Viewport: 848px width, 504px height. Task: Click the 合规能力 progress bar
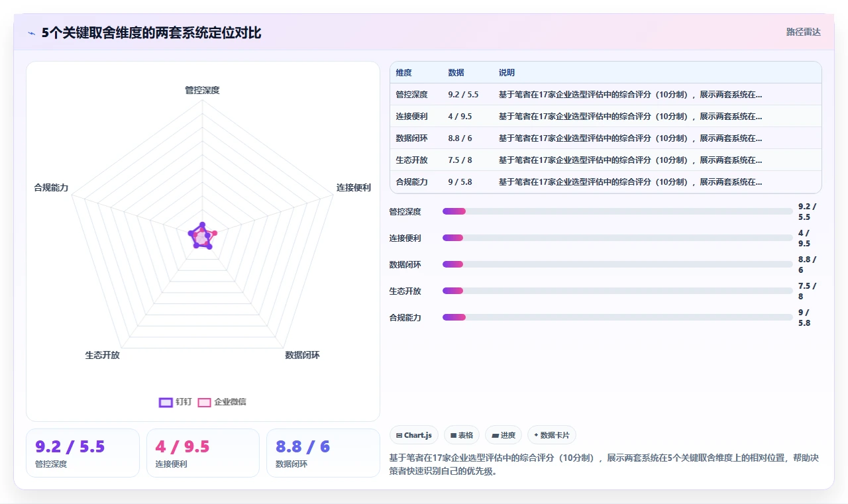point(617,317)
